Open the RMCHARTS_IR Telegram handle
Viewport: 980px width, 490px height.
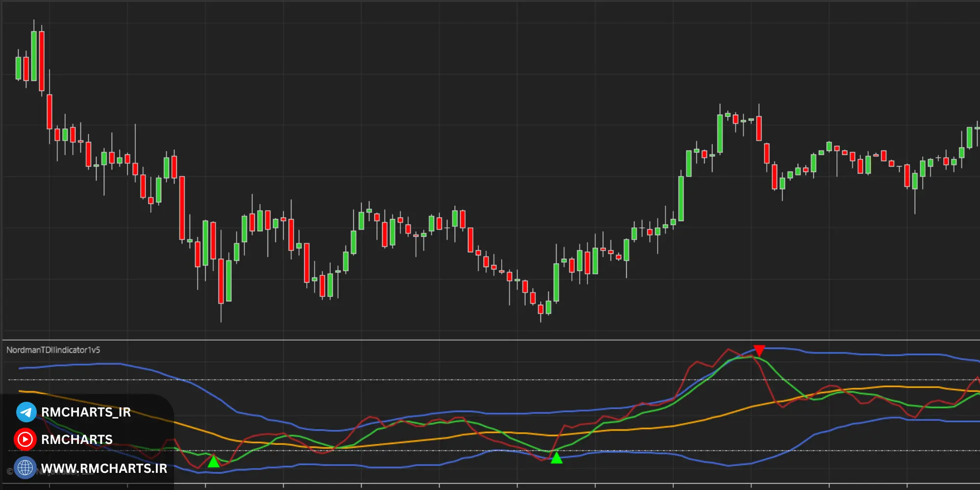(x=86, y=412)
